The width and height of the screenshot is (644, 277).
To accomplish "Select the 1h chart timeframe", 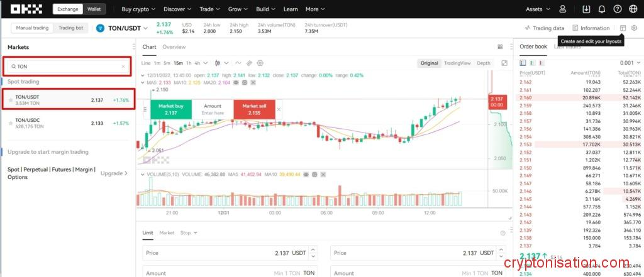I will (x=188, y=63).
